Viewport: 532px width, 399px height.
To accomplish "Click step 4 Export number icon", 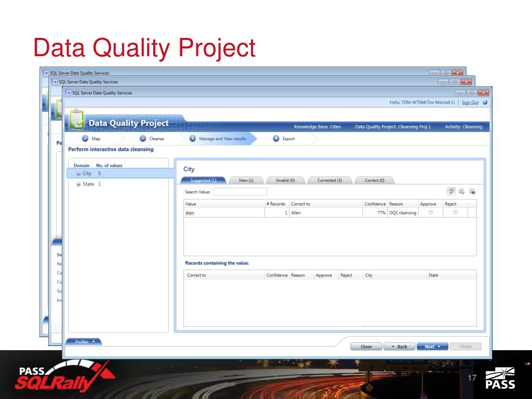I will (276, 139).
